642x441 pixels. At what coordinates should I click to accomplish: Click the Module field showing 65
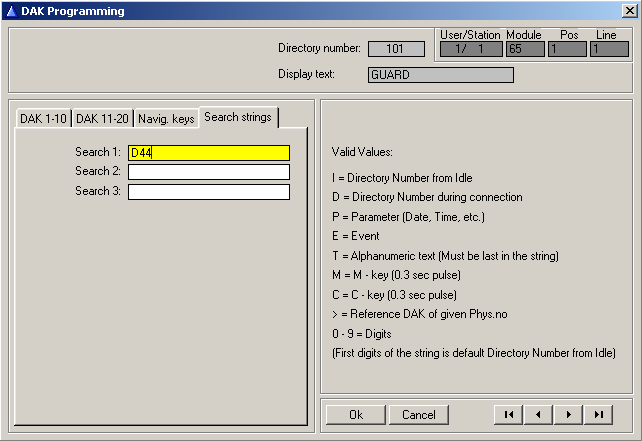click(524, 49)
